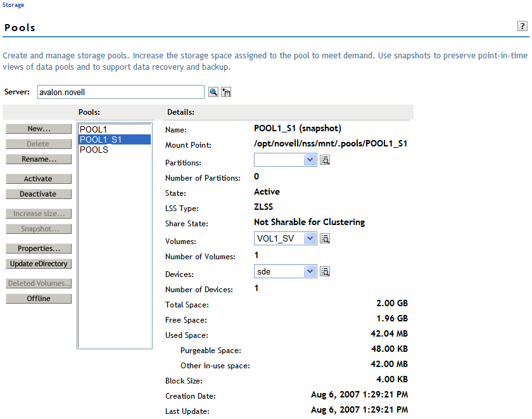532x419 pixels.
Task: Open the help question mark icon
Action: tap(522, 26)
